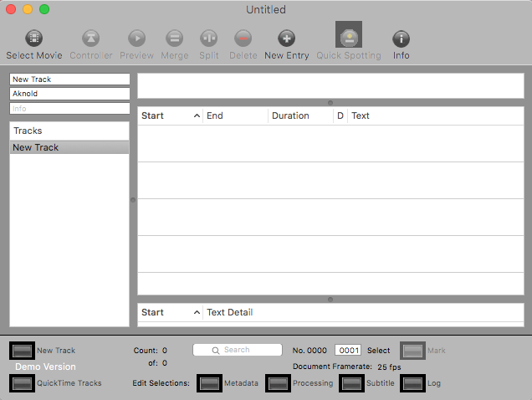Open the Info panel icon
Viewport: 532px width, 400px height.
point(402,38)
